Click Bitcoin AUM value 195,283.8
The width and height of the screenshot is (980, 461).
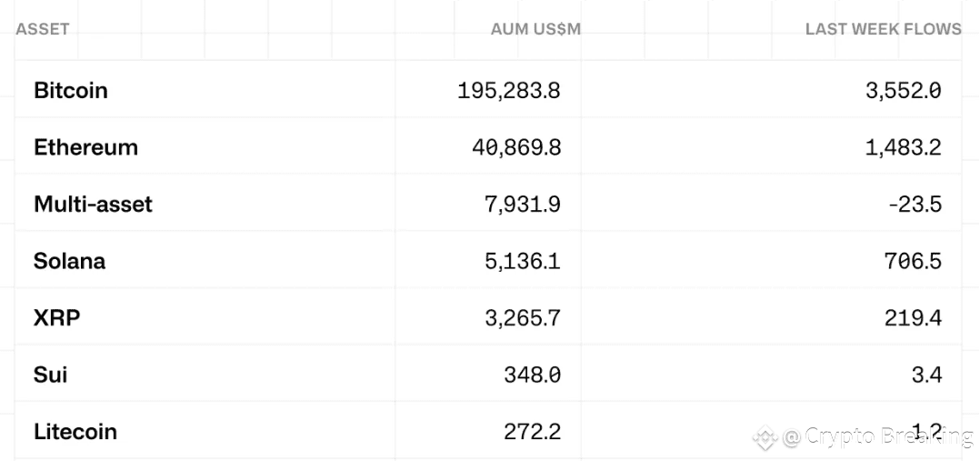(x=509, y=91)
